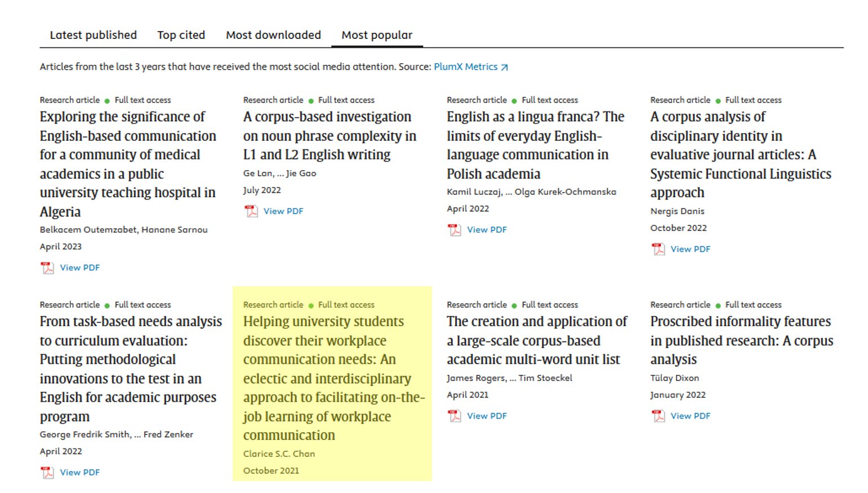Screen dimensions: 868x493
Task: Click author text Ge Lan, ... Jie Gao
Action: [x=280, y=174]
